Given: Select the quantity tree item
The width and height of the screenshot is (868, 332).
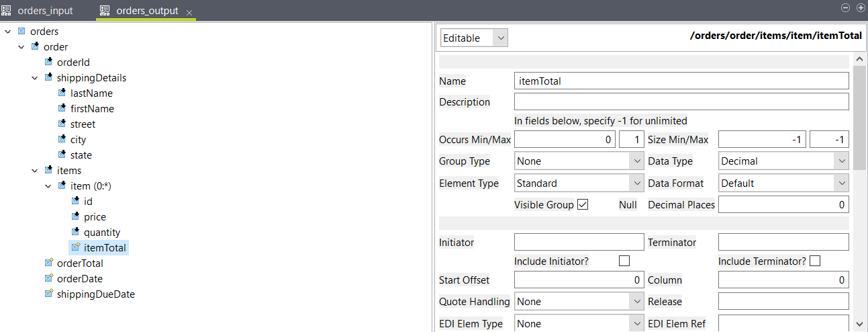Looking at the screenshot, I should coord(102,233).
